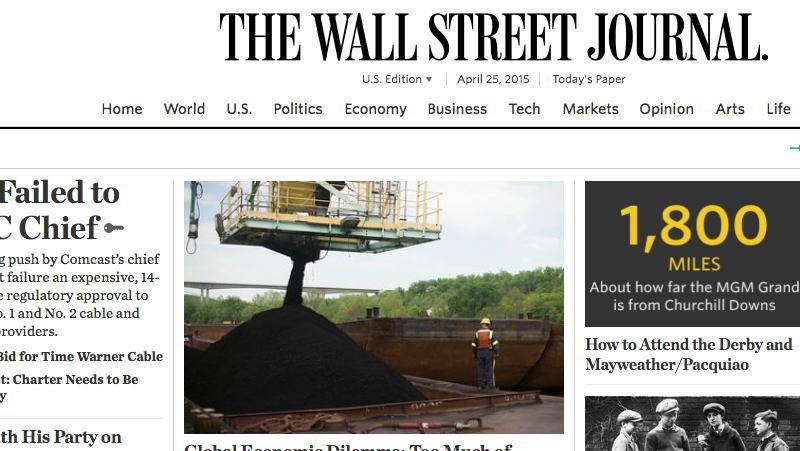Open the Business section
800x451 pixels.
(x=457, y=109)
